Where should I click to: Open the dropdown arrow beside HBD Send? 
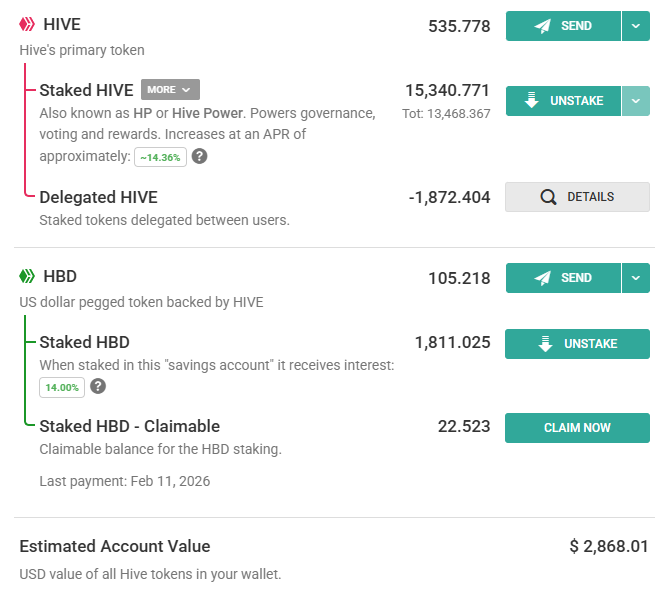tap(636, 278)
